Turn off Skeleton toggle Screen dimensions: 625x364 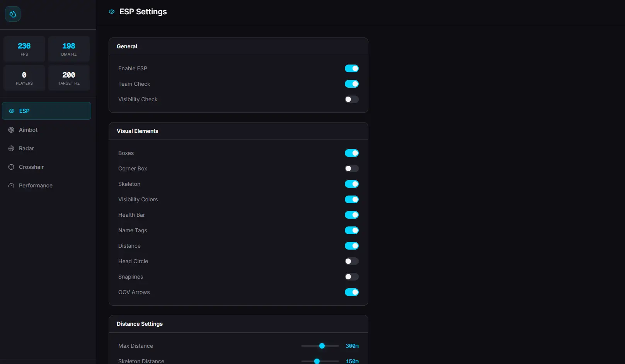tap(351, 184)
